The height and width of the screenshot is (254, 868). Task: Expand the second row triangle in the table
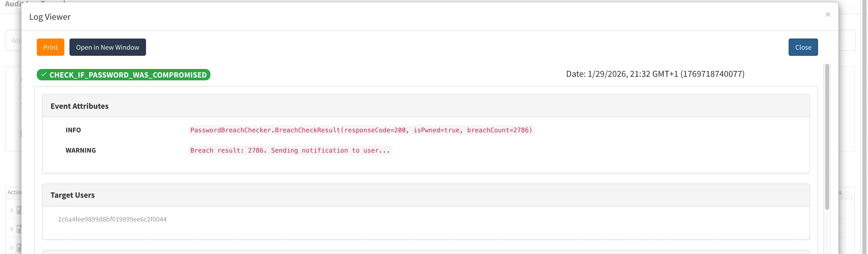(x=12, y=229)
